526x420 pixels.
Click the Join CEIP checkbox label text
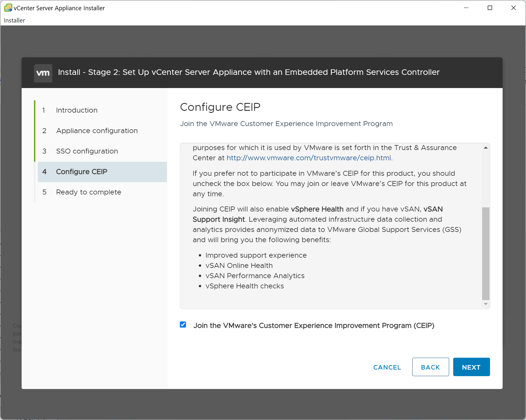314,326
